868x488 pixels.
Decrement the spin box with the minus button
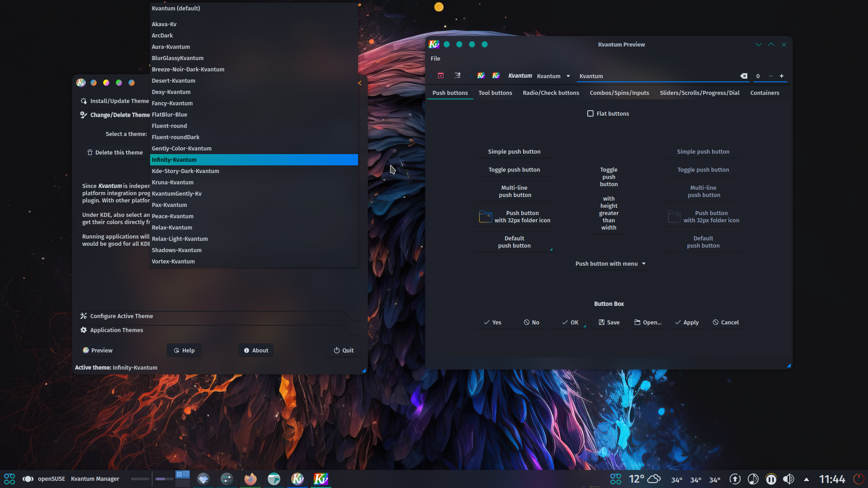(x=771, y=76)
